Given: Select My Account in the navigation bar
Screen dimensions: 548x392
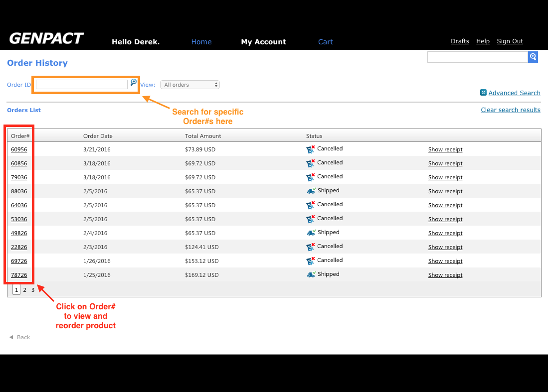Looking at the screenshot, I should point(263,42).
